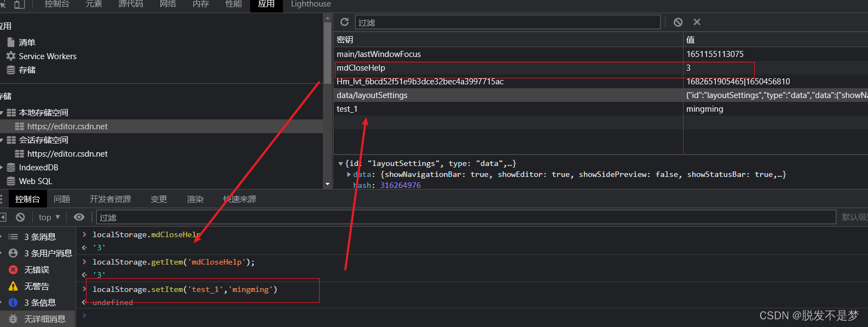Open the 内存 tab
This screenshot has height=327, width=868.
[x=201, y=4]
